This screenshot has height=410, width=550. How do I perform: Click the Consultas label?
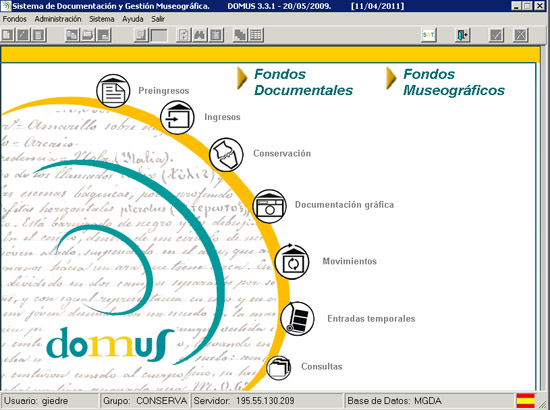pos(322,367)
